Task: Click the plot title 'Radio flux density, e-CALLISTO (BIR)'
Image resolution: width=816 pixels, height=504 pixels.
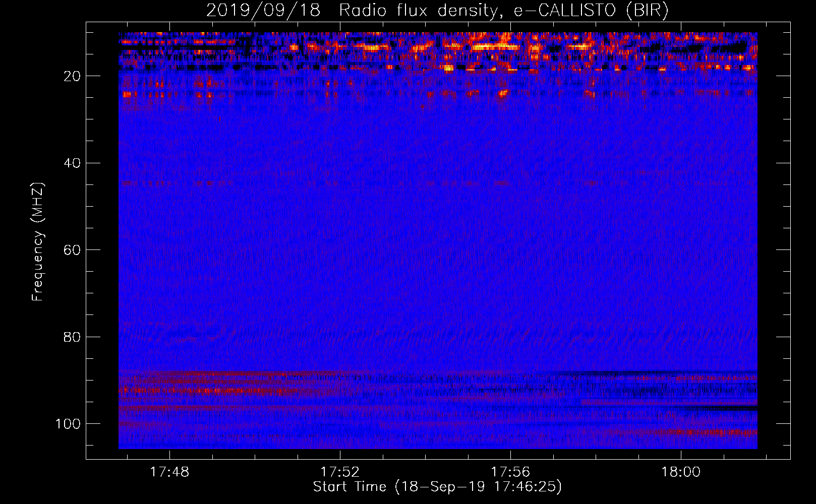Action: coord(504,11)
